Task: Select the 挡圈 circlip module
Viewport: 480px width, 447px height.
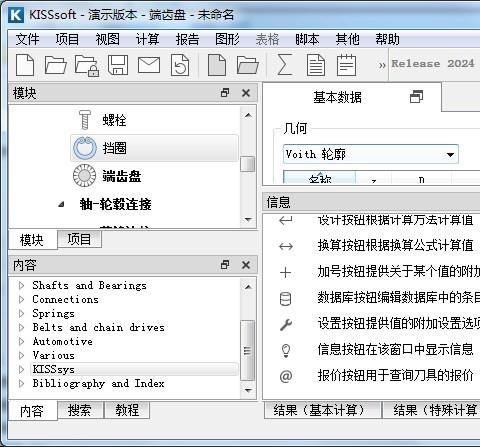Action: [x=154, y=148]
